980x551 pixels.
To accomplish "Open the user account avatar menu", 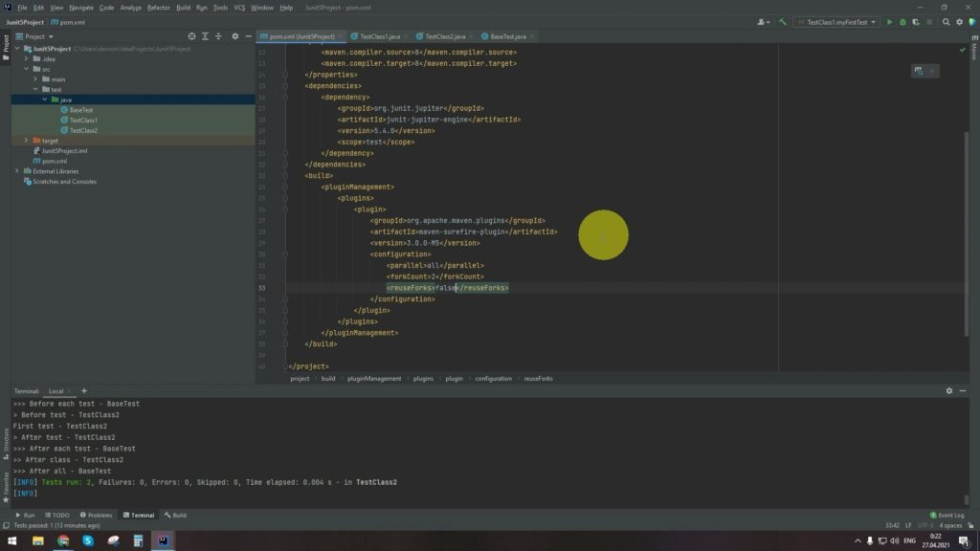I will pyautogui.click(x=763, y=22).
